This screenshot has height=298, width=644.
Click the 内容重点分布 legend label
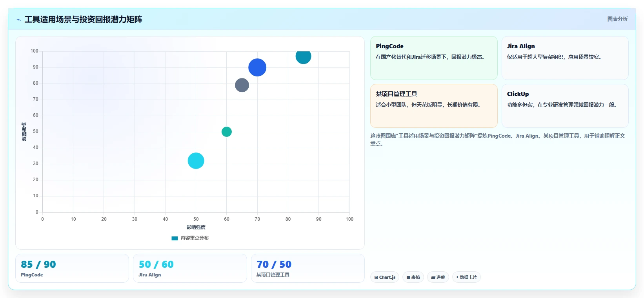pos(195,238)
